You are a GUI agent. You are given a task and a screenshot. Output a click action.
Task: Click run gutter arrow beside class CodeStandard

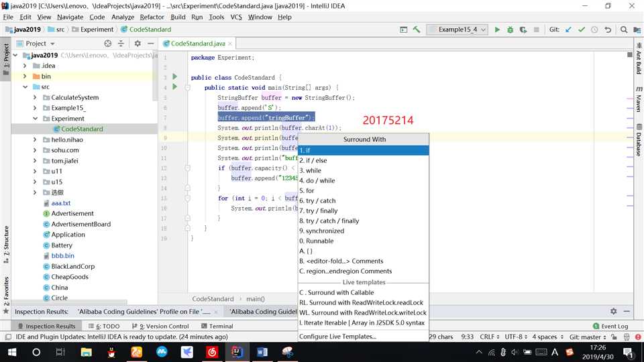tap(175, 76)
